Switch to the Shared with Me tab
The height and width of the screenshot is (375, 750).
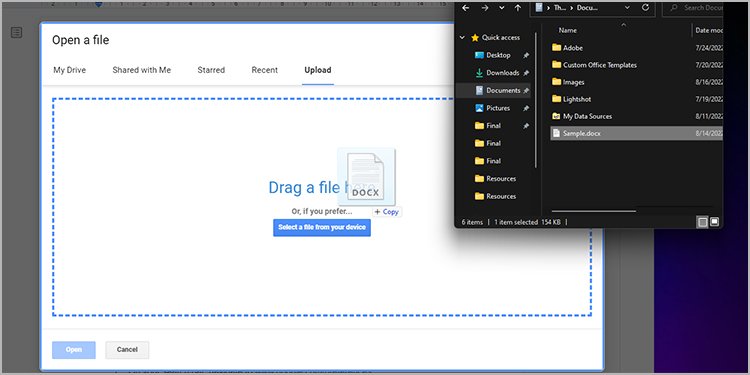[x=142, y=70]
